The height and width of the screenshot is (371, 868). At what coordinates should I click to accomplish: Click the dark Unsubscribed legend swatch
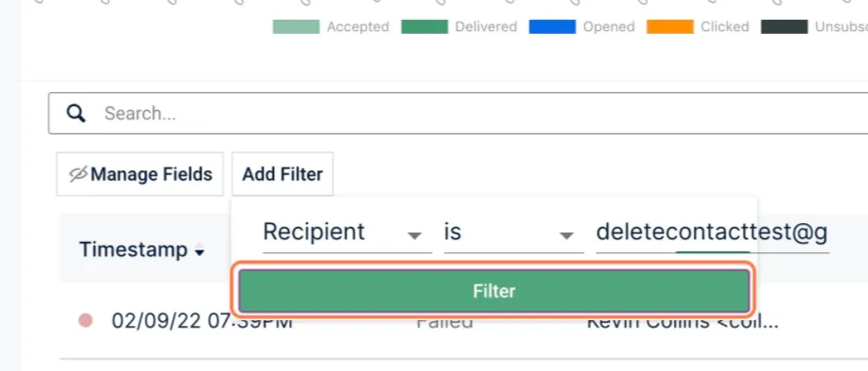784,26
